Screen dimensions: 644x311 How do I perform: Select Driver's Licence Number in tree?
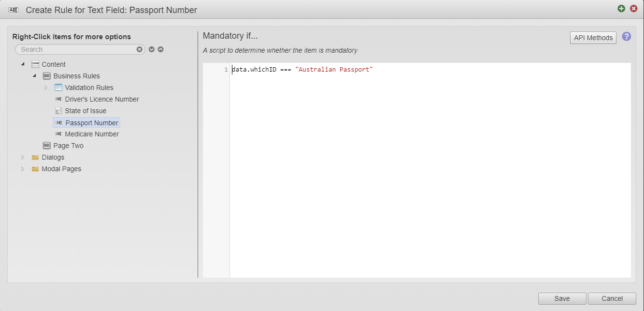101,99
